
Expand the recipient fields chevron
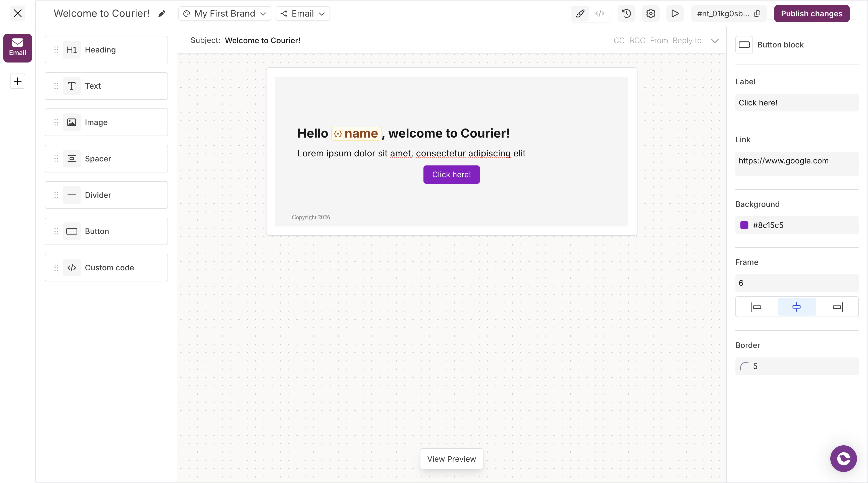(x=715, y=40)
